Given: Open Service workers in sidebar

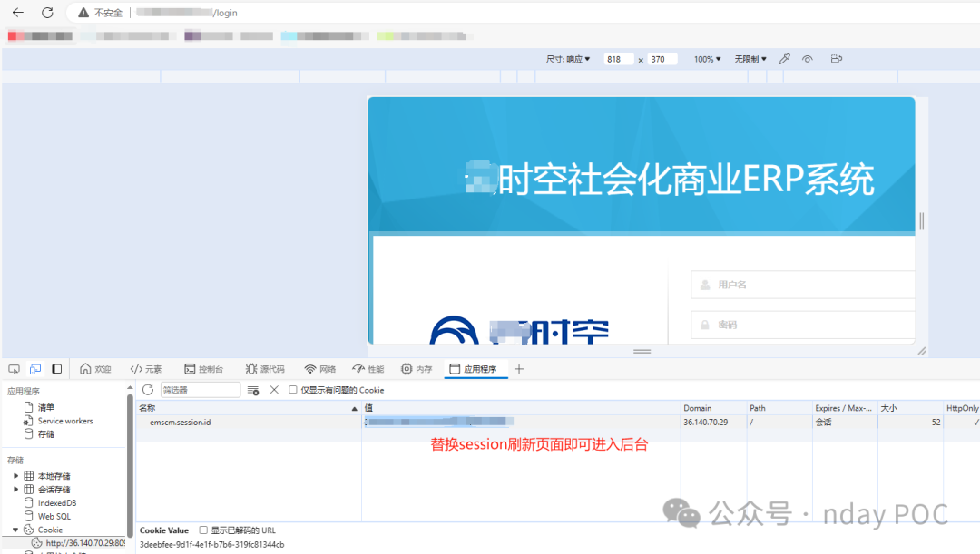Looking at the screenshot, I should 65,421.
